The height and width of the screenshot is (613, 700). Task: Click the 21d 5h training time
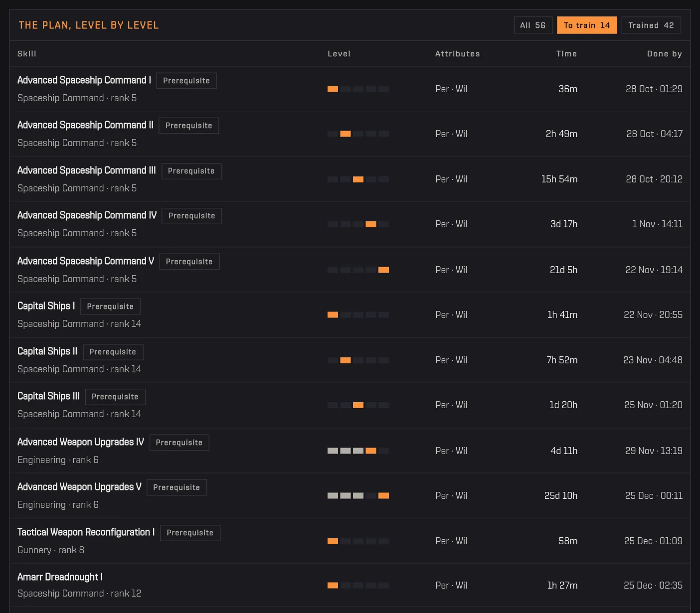[x=564, y=270]
